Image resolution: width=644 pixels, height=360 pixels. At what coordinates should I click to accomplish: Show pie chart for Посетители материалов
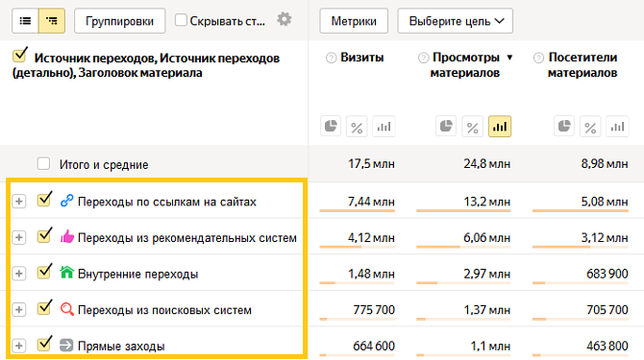pyautogui.click(x=564, y=127)
